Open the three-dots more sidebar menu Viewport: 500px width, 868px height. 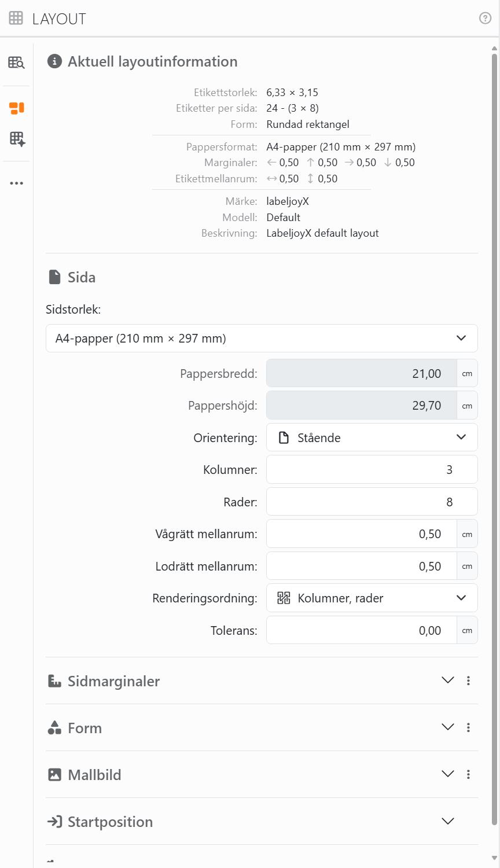pyautogui.click(x=16, y=183)
